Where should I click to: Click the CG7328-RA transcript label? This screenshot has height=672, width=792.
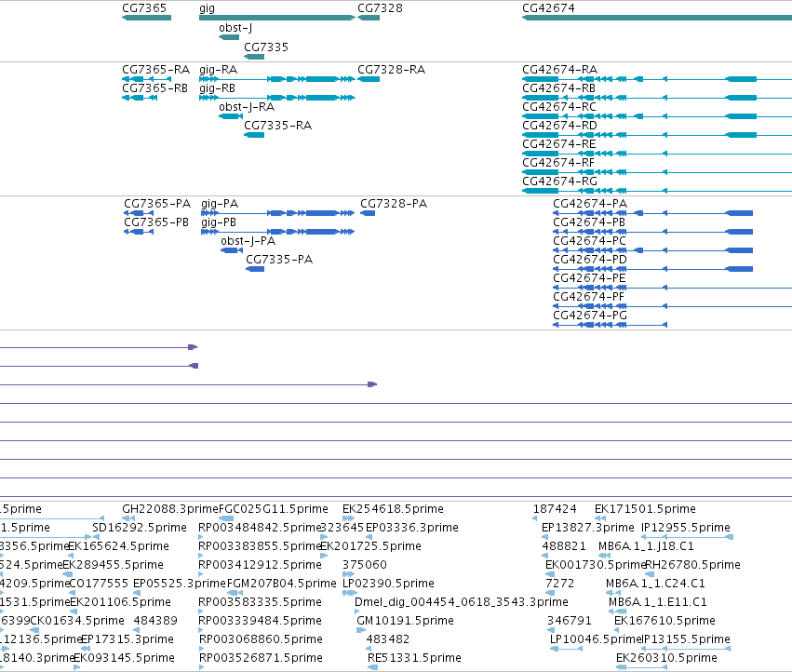pos(391,70)
